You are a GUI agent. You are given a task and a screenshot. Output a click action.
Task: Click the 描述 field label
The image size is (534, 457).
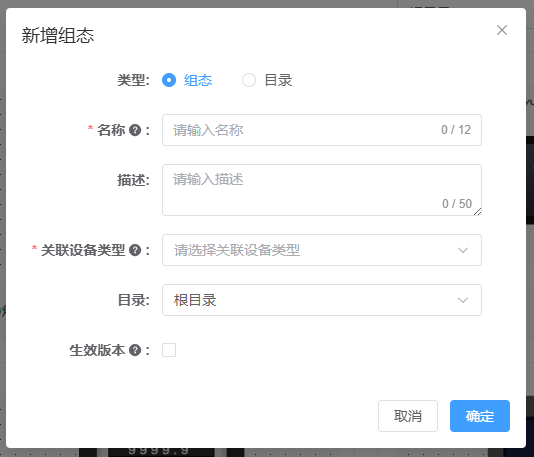(x=134, y=180)
